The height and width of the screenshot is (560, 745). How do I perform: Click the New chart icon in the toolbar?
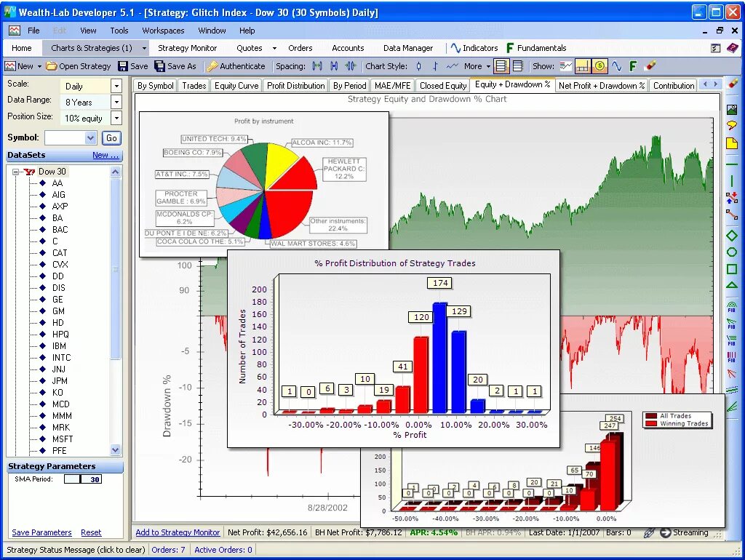coord(10,66)
